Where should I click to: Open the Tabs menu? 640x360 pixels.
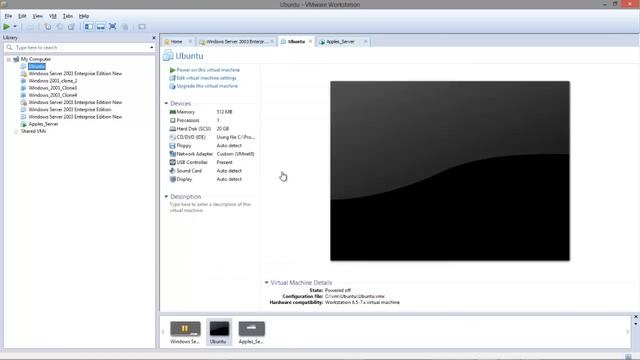[x=68, y=16]
